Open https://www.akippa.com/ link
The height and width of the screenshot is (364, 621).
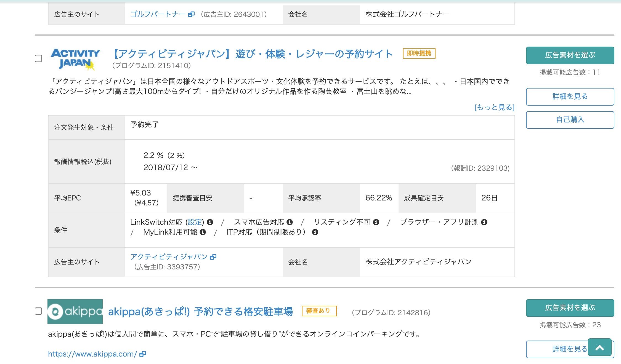[x=92, y=354]
